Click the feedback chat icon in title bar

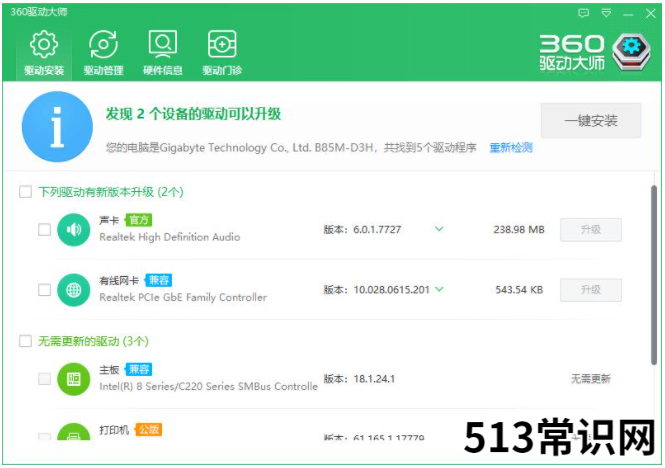[x=584, y=13]
